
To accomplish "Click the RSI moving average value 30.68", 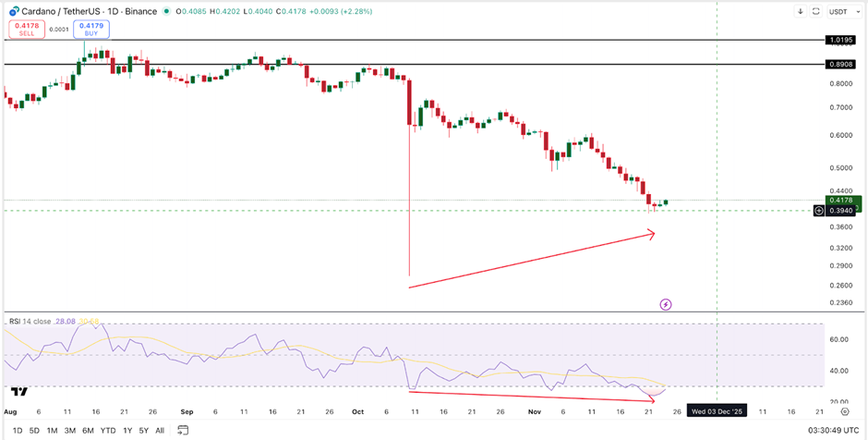I will coord(89,322).
